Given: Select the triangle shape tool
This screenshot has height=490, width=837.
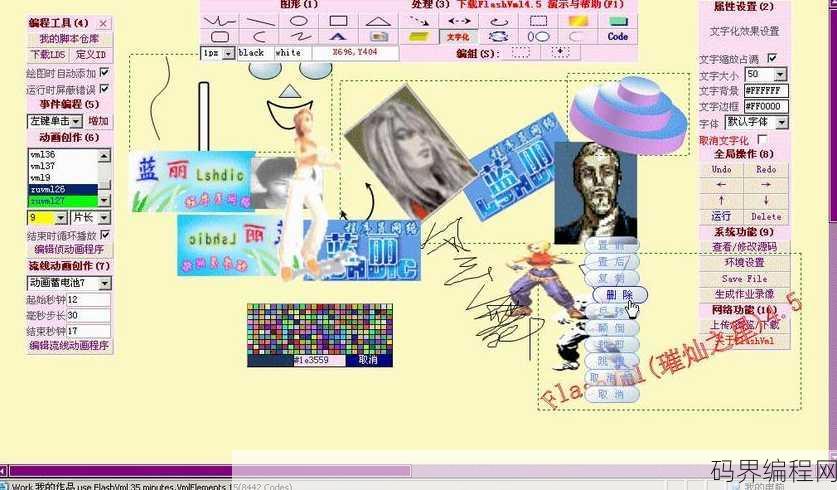Looking at the screenshot, I should tap(378, 21).
